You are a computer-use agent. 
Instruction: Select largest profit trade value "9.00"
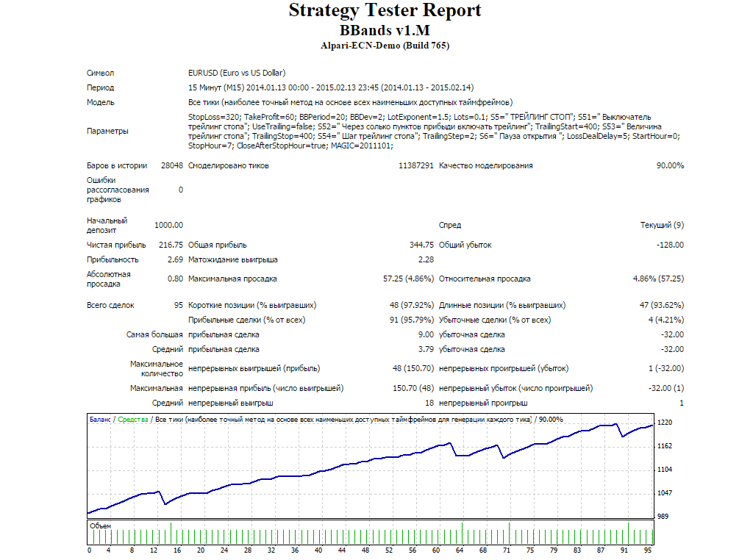(x=426, y=334)
